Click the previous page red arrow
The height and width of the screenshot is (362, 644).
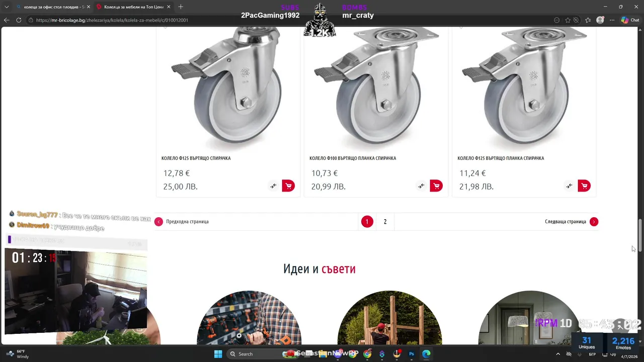point(158,222)
